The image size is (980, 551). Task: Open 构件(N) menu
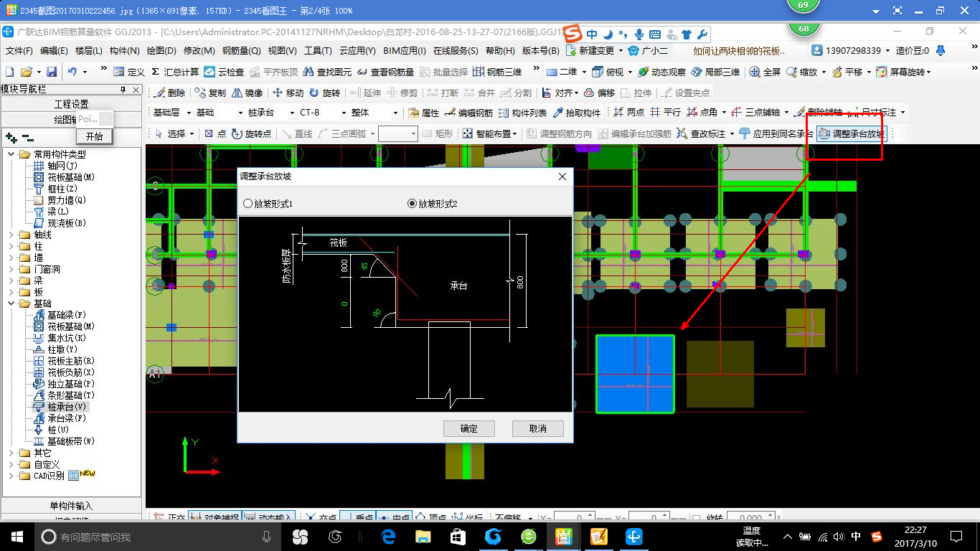click(x=125, y=51)
